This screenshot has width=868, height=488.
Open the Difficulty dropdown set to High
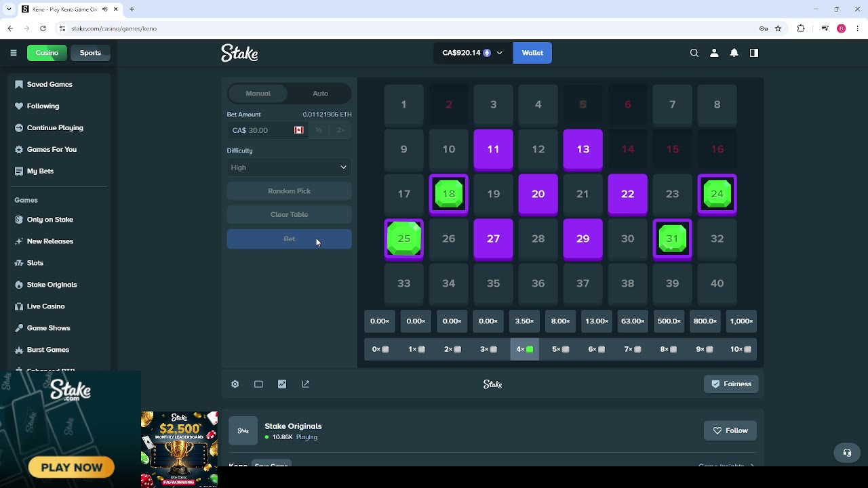point(290,167)
